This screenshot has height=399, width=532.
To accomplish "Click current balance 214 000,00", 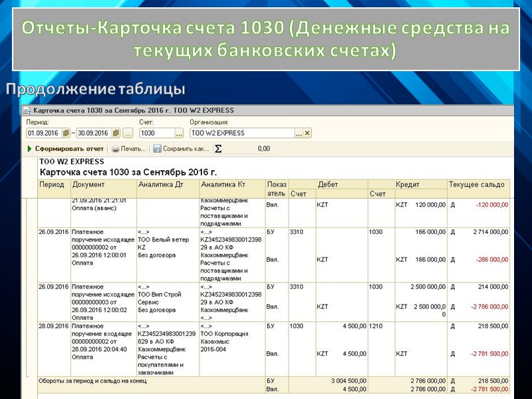I will [493, 287].
